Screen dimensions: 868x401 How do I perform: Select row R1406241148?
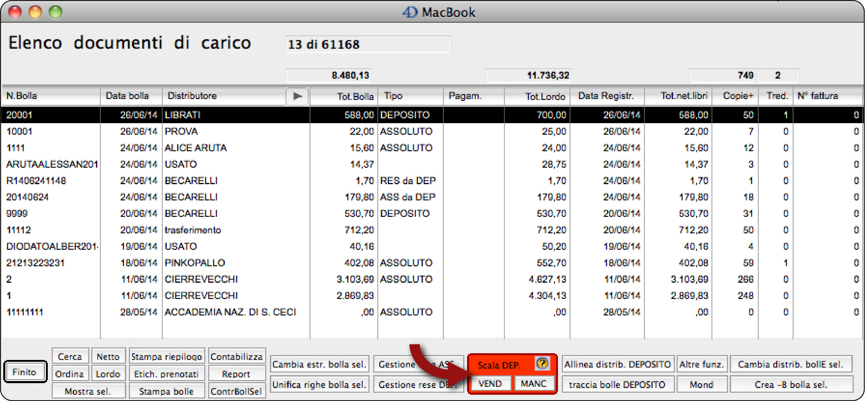[x=432, y=181]
